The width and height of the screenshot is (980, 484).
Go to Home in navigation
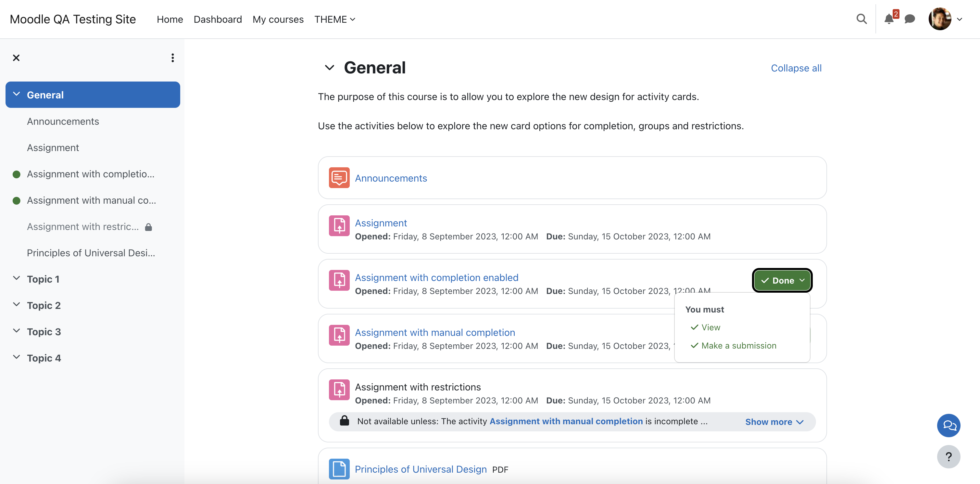170,19
